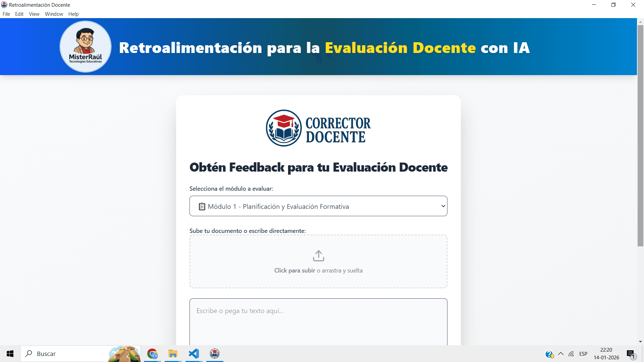This screenshot has height=362, width=644.
Task: Click the Wi-Fi icon in the system tray
Action: (571, 354)
